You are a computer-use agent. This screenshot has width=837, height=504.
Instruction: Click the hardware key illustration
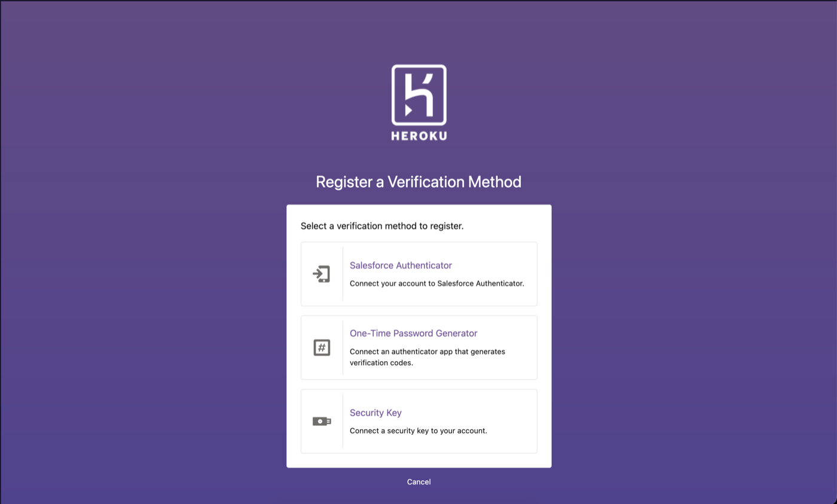(x=323, y=420)
